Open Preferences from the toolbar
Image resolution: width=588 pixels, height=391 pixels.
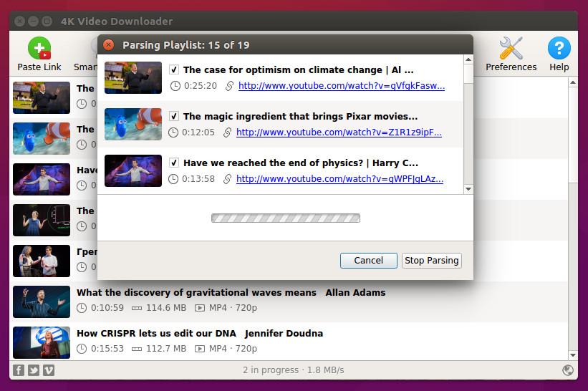511,49
